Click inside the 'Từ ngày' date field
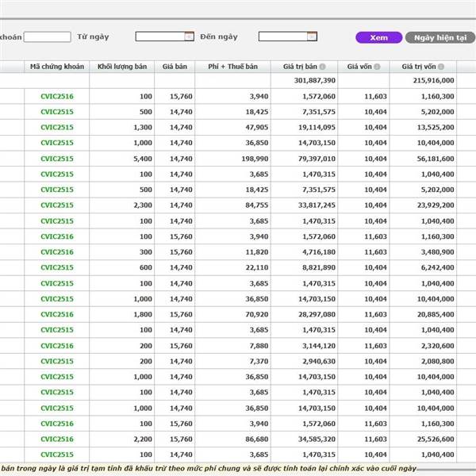Screen dimensions: 476x476 click(159, 36)
